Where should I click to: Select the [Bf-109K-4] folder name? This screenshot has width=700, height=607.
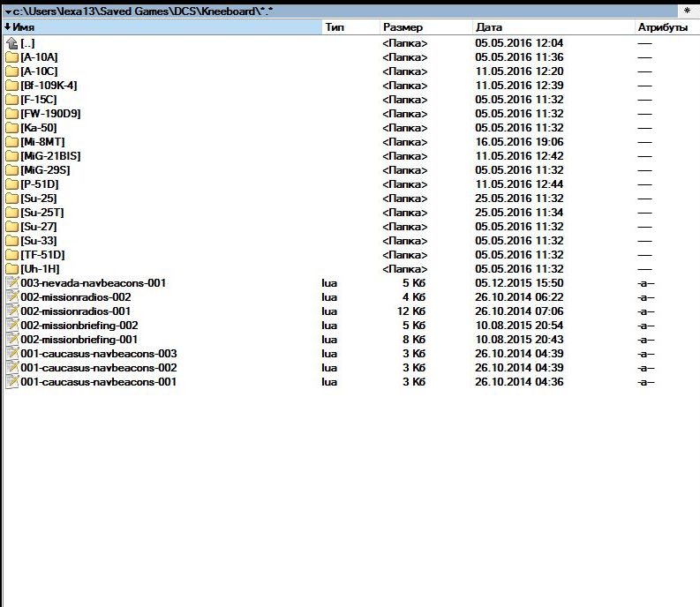49,86
